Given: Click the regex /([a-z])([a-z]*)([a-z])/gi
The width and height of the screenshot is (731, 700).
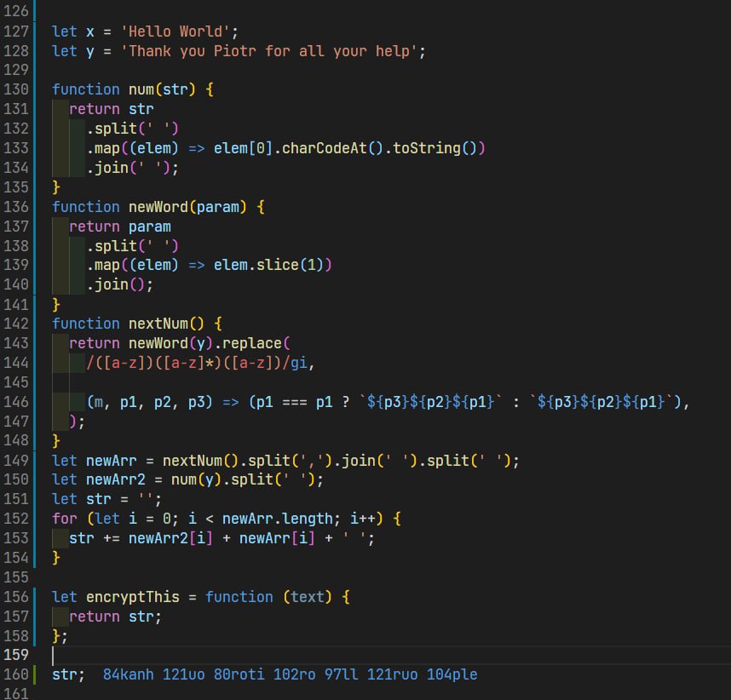Looking at the screenshot, I should (197, 363).
